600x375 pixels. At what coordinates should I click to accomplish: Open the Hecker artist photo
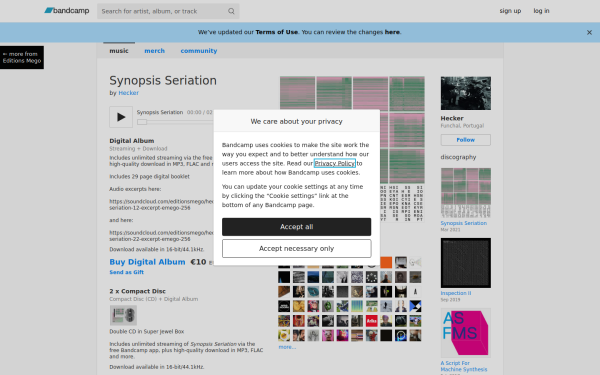tap(466, 93)
